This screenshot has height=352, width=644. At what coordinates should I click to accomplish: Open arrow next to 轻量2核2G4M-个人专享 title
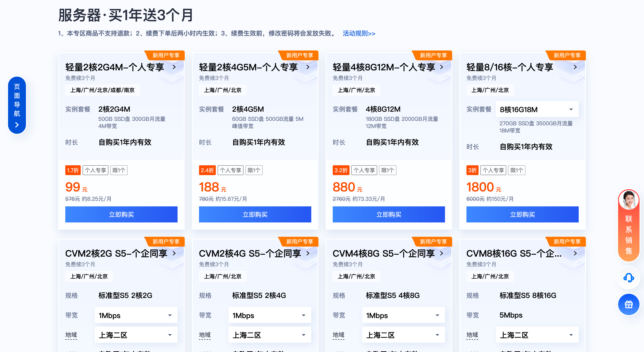[174, 67]
